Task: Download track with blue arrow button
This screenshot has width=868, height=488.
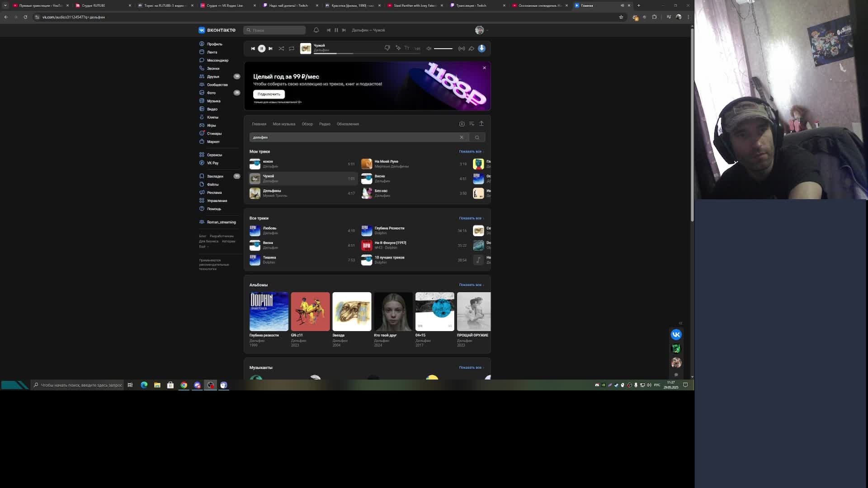Action: (482, 48)
